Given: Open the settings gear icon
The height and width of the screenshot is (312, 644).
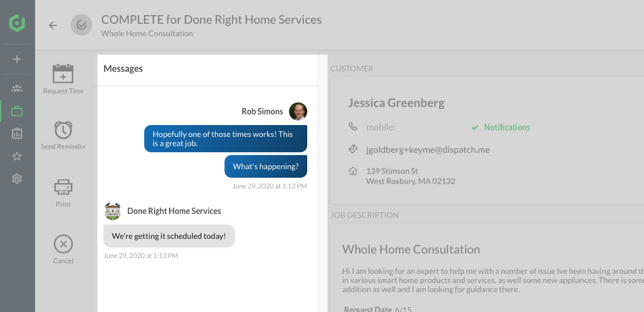Looking at the screenshot, I should tap(17, 178).
